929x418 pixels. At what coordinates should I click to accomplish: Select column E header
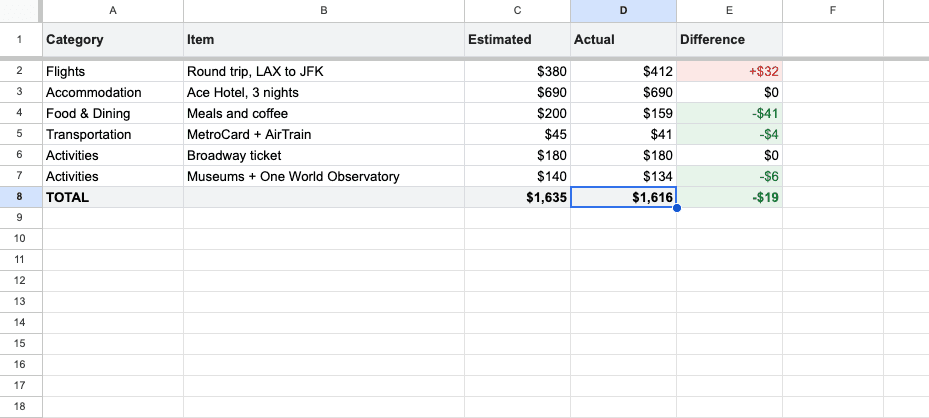(729, 11)
